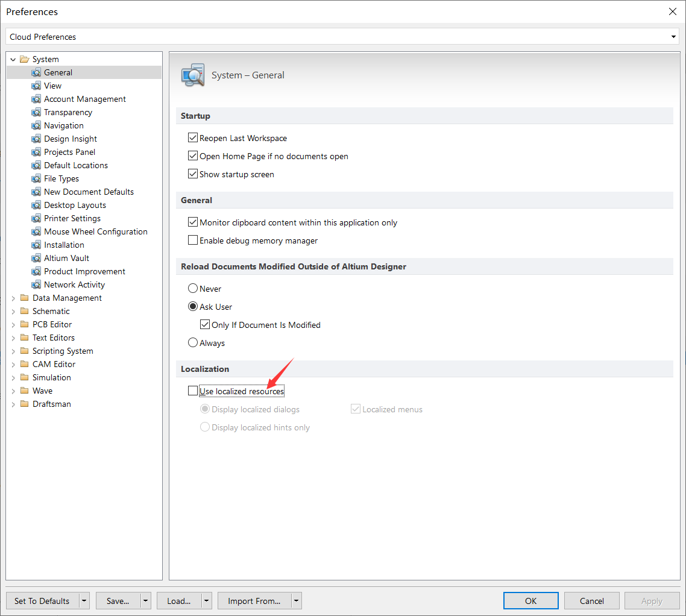Open the Set To Defaults dropdown arrow
686x616 pixels.
click(x=84, y=601)
